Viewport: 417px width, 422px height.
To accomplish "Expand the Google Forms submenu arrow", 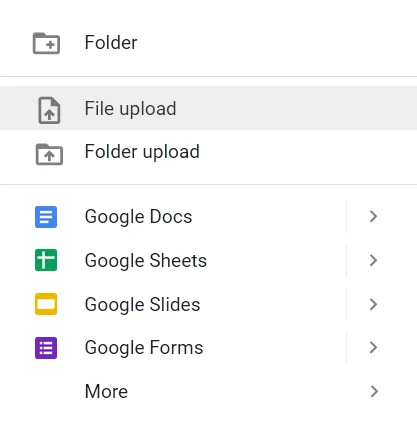I will pyautogui.click(x=373, y=348).
